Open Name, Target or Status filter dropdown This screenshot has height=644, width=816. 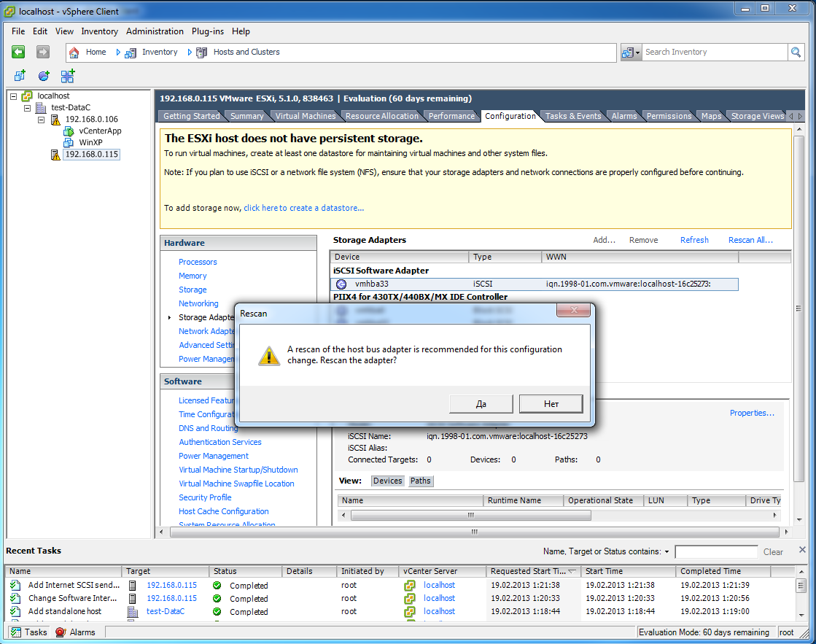667,551
